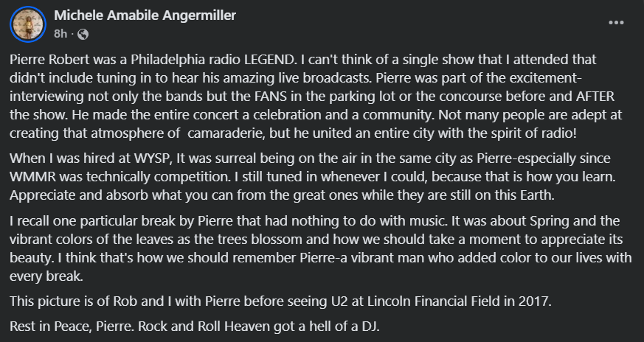Click the word Earth ending second paragraph
Screen dimensions: 644x342
click(x=537, y=195)
